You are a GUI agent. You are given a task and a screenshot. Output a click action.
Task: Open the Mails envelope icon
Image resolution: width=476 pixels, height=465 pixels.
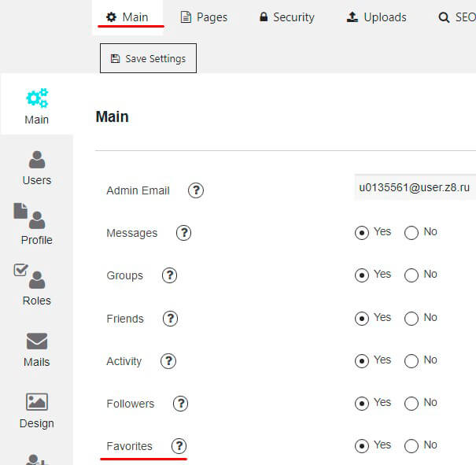[37, 341]
